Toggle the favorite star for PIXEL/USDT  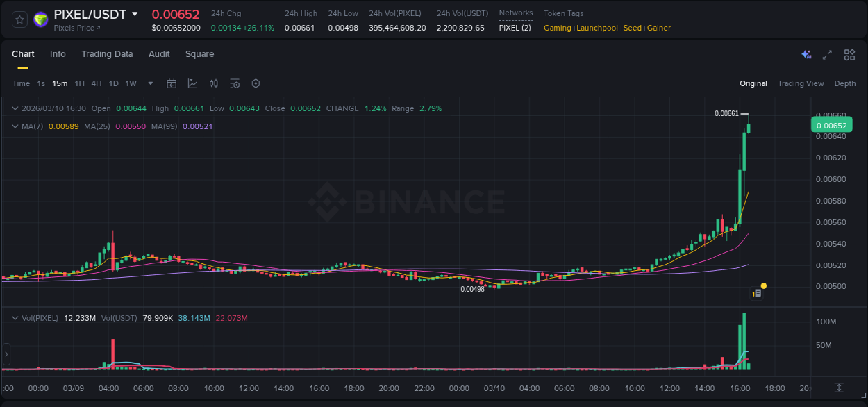[x=19, y=19]
